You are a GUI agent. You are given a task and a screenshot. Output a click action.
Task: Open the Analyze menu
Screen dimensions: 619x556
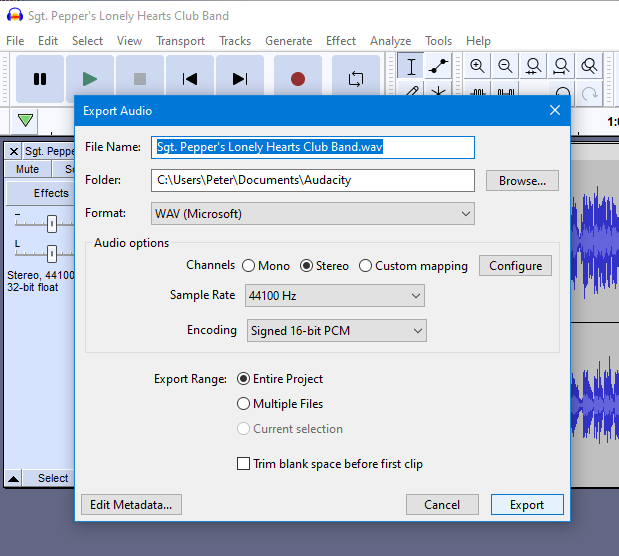pos(390,41)
